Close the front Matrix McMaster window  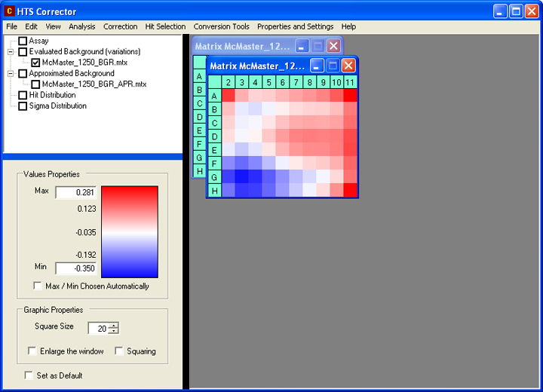[x=348, y=66]
